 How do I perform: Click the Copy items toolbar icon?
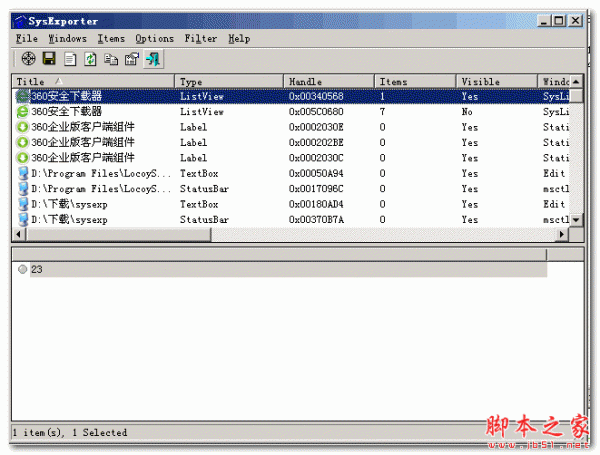point(111,59)
